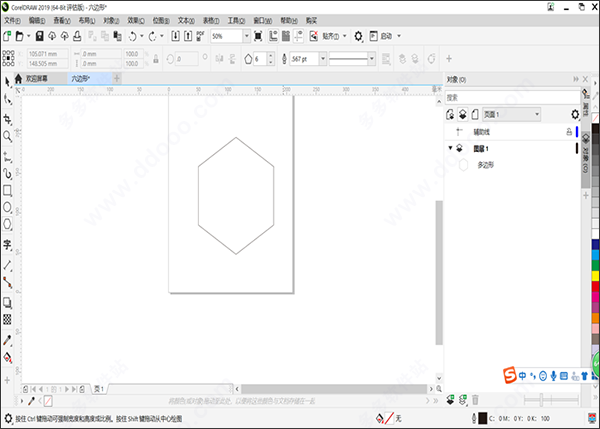Select the Pick tool in toolbox

7,82
